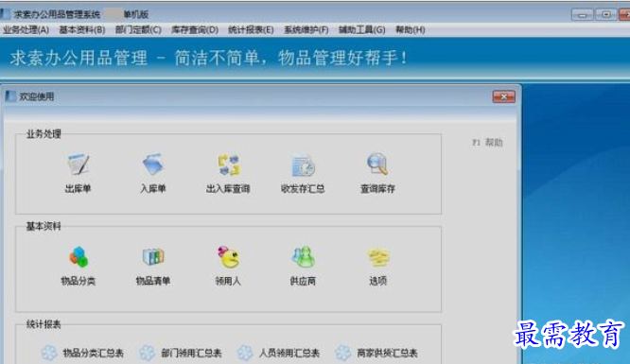Open the 基本资料(B) menu
Viewport: 630px width, 364px height.
coord(82,29)
